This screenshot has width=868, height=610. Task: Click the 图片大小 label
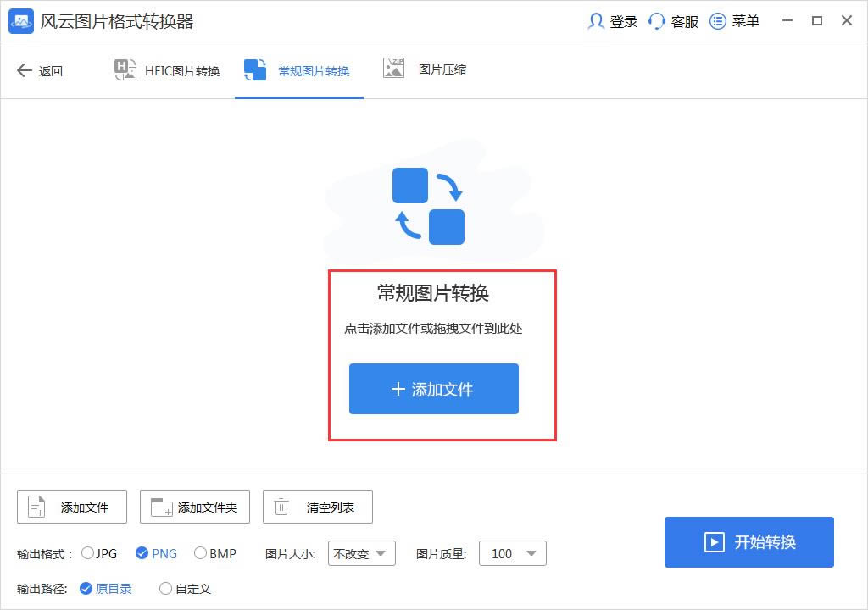(x=291, y=553)
